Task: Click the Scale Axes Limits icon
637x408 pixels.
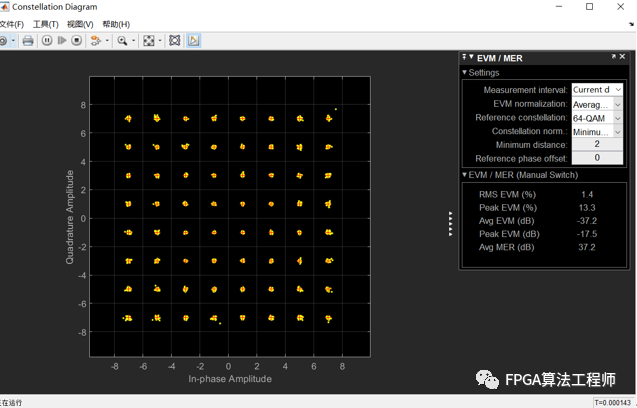Action: tap(149, 41)
